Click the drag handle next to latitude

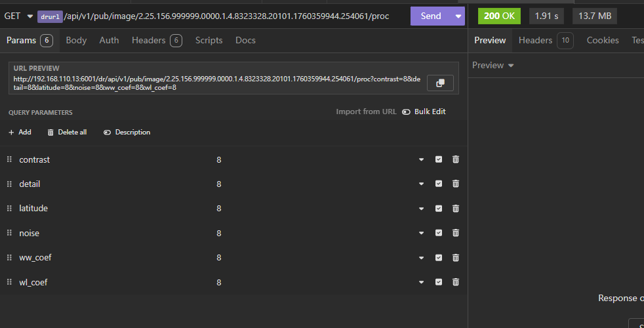(x=9, y=208)
